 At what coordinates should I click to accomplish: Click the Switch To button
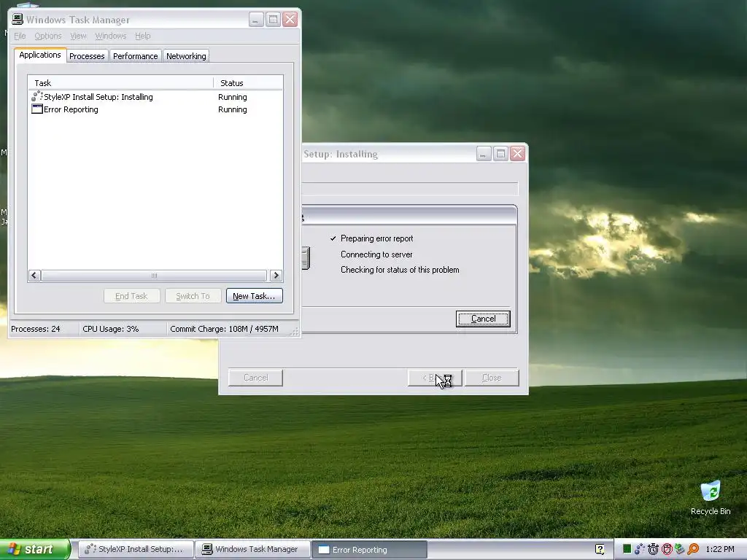[193, 296]
